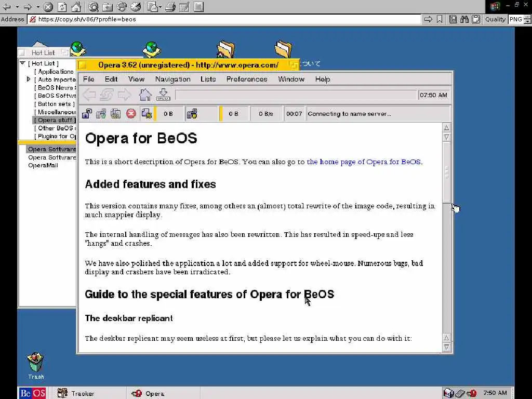Click OperaMail entry in Hot List

click(x=43, y=165)
